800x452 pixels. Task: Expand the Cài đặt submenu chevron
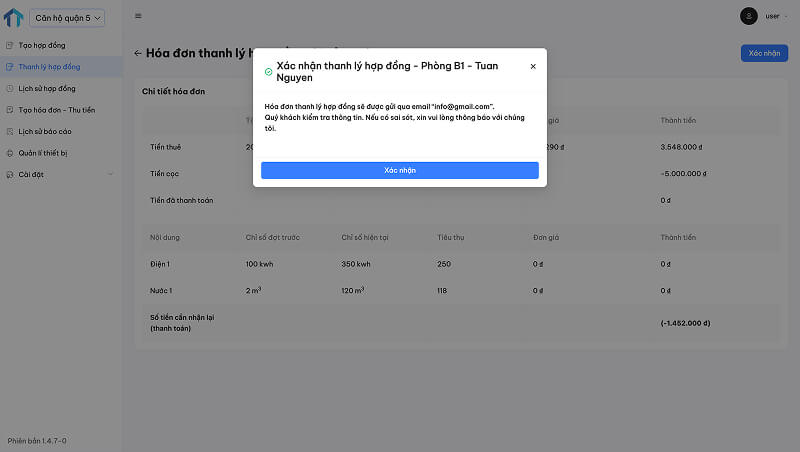pyautogui.click(x=111, y=174)
